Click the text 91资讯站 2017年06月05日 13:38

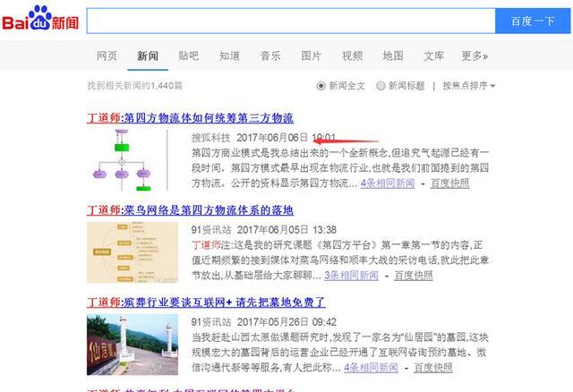[x=264, y=230]
